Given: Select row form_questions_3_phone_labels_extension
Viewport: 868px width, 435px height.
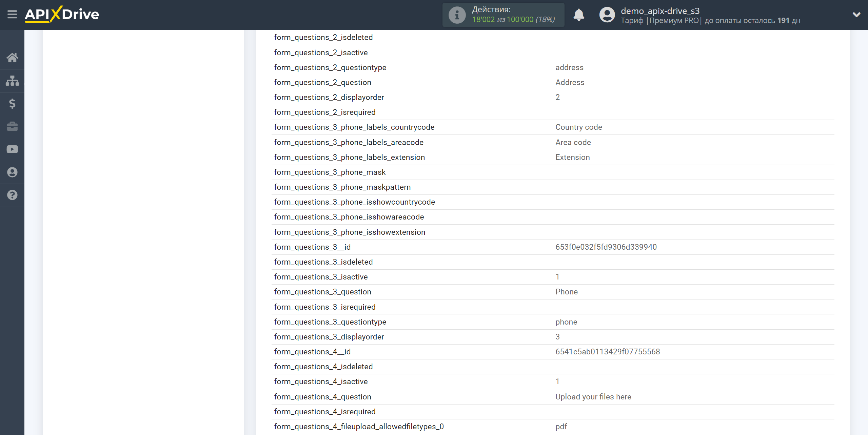Looking at the screenshot, I should [553, 157].
